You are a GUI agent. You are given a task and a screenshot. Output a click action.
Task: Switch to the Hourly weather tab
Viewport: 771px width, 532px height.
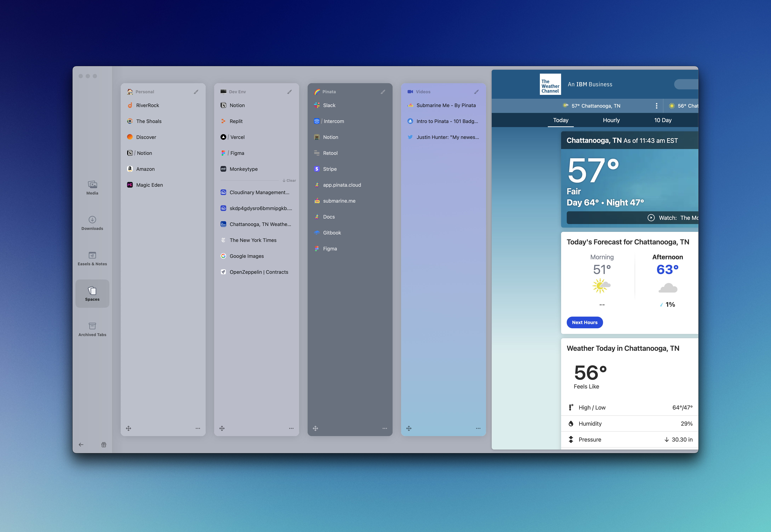[611, 120]
